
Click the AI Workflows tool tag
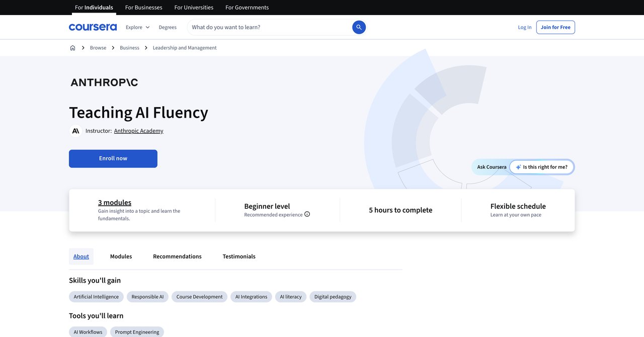(x=88, y=332)
